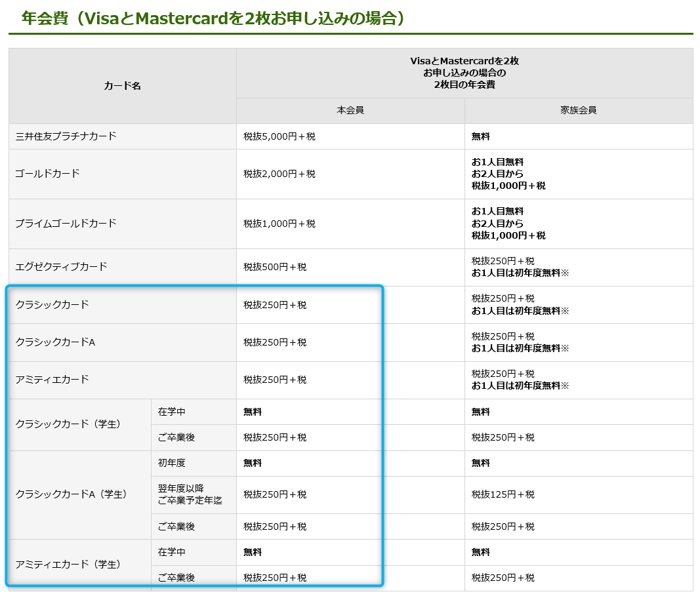Click 家族会員 無料 in the 初年度 row
This screenshot has height=596, width=700.
[x=480, y=464]
